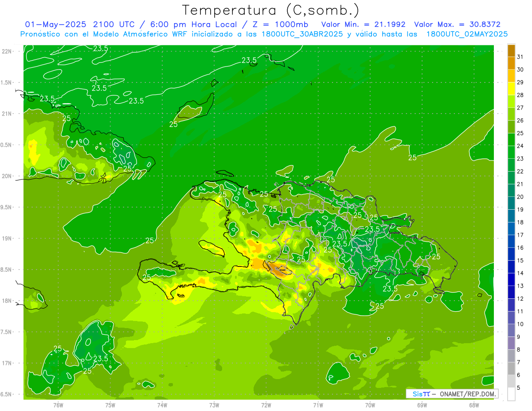532x411 pixels.
Task: Click the 19N latitude label
Action: [x=7, y=239]
